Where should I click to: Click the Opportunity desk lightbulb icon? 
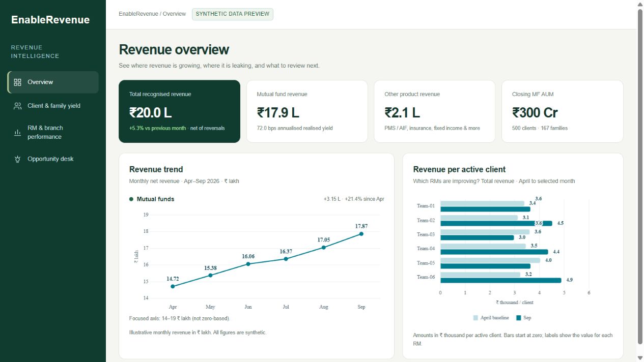click(18, 159)
